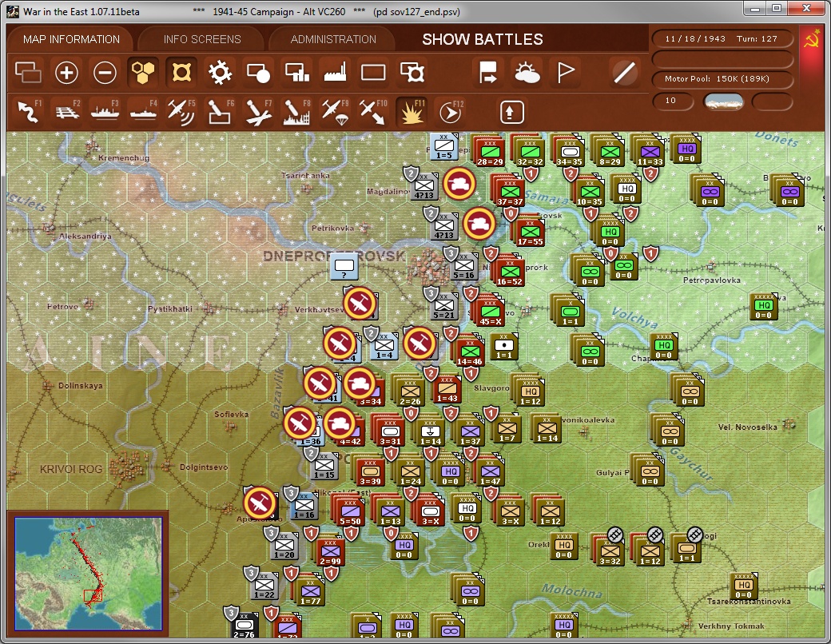
Task: Click F12 end turn icon
Action: (x=451, y=112)
